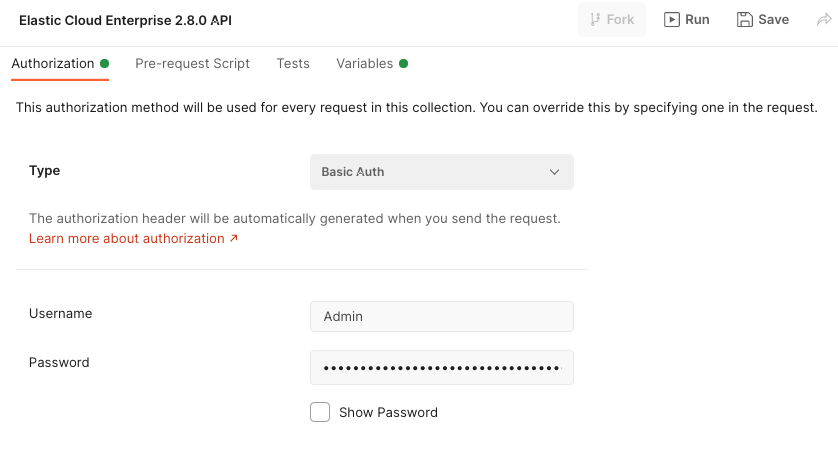
Task: Enable the Show Password checkbox
Action: [320, 412]
